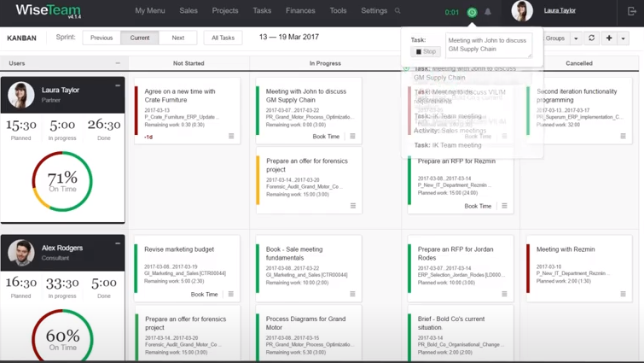Open menu icon on Meeting with John card

point(352,136)
